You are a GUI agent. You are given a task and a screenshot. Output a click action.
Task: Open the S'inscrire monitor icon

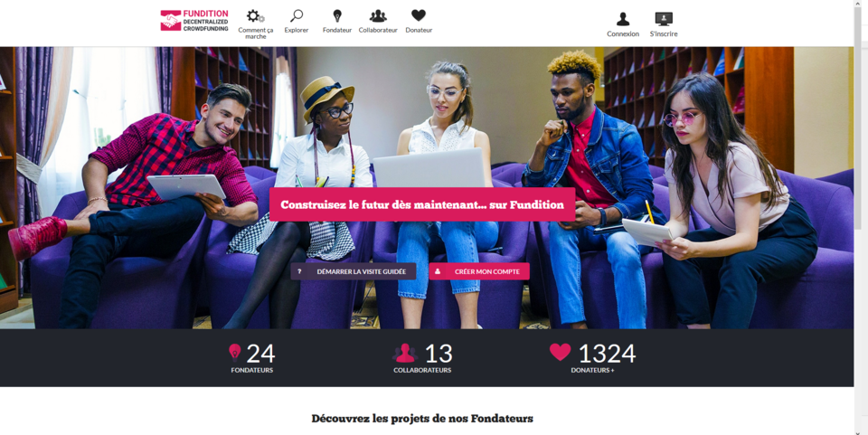click(x=664, y=19)
